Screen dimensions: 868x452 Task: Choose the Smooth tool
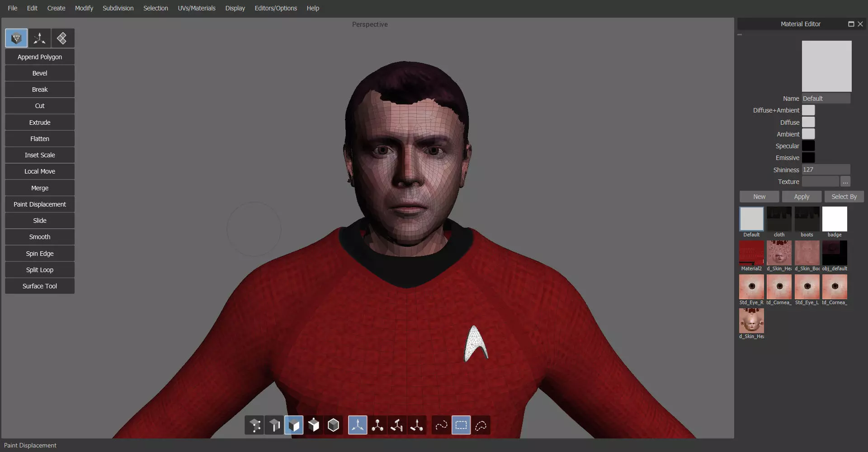[x=40, y=237]
